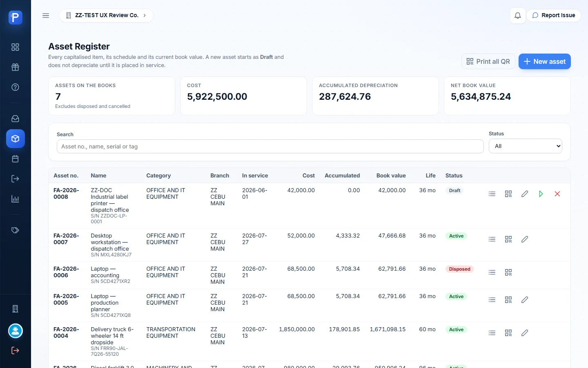Edit Desktop workstation asset FA-2026-0007

(525, 239)
